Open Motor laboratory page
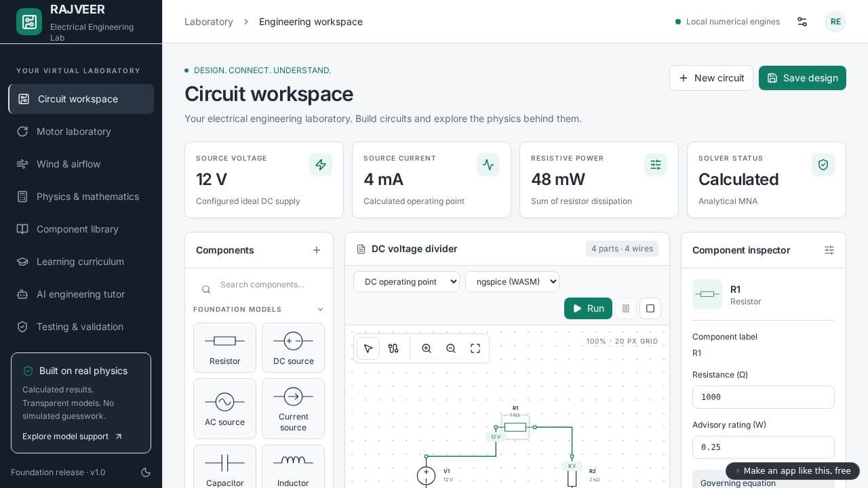 coord(81,131)
